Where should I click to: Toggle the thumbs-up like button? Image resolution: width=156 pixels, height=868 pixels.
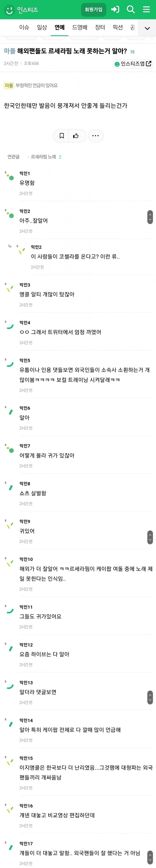76,136
